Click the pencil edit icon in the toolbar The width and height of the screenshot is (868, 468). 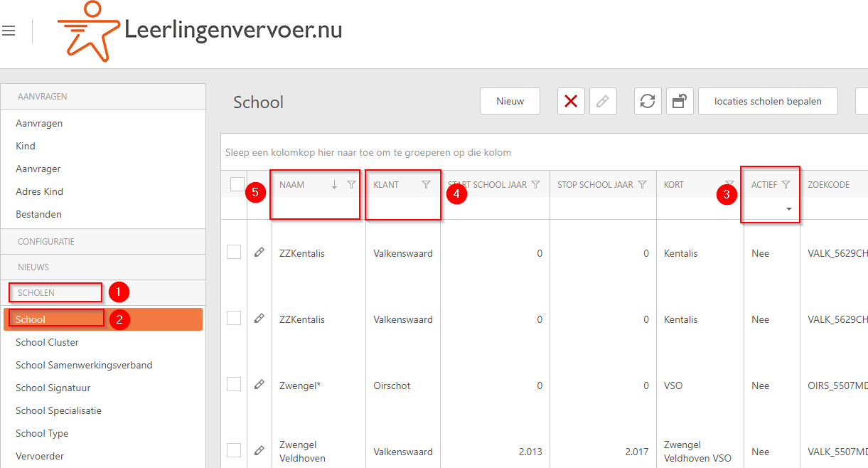pos(602,100)
